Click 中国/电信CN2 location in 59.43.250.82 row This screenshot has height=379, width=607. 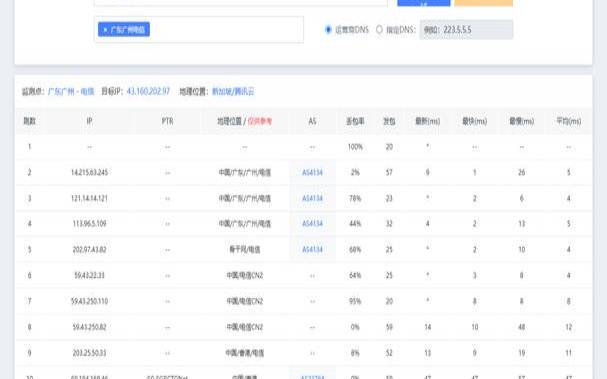click(x=245, y=327)
